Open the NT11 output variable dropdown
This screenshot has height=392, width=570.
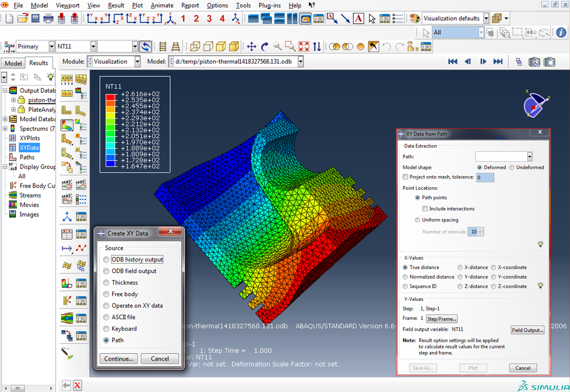(x=93, y=47)
